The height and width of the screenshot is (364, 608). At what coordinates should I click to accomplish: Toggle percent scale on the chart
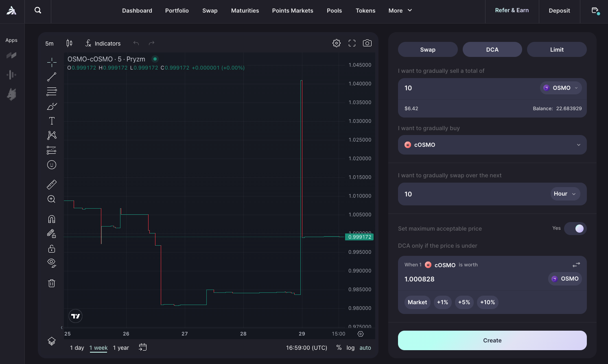click(x=339, y=348)
